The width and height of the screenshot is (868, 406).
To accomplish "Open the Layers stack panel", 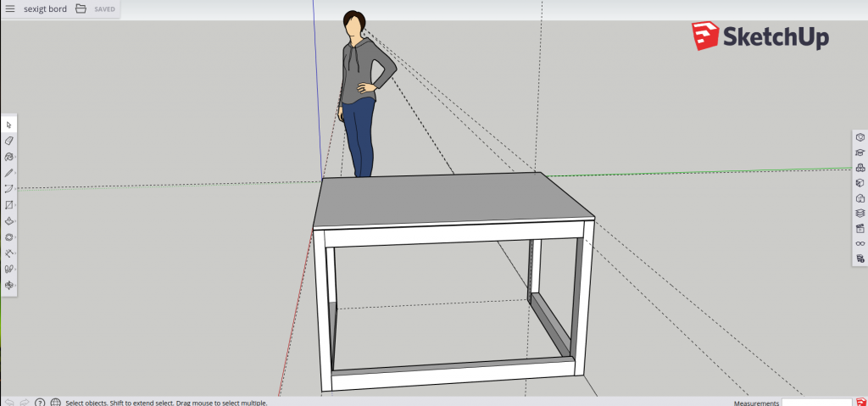I will (860, 213).
